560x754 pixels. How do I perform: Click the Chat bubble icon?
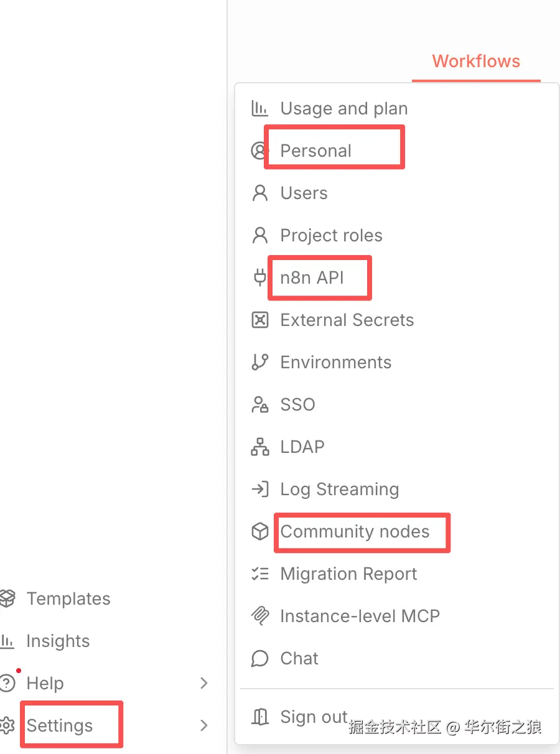pos(259,658)
